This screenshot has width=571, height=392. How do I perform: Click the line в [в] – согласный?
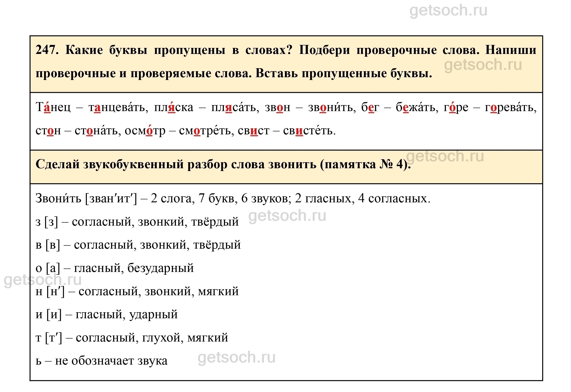138,245
